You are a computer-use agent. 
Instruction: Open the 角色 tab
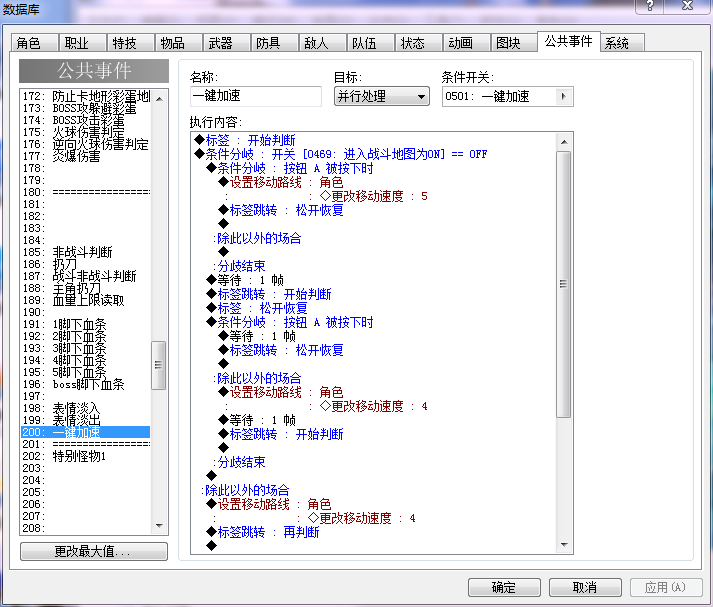tap(35, 43)
